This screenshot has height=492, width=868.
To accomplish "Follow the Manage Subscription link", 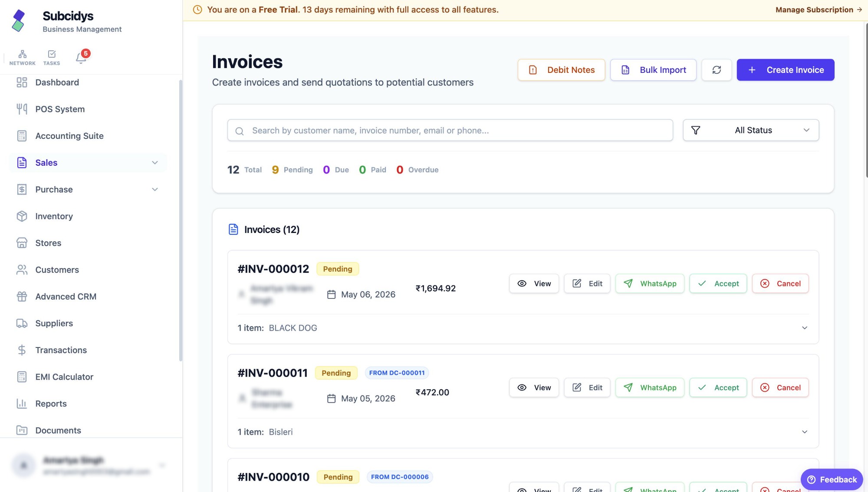I will [x=819, y=10].
